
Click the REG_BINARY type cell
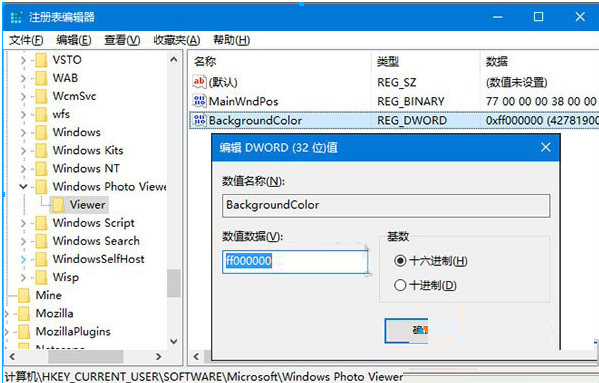(411, 101)
